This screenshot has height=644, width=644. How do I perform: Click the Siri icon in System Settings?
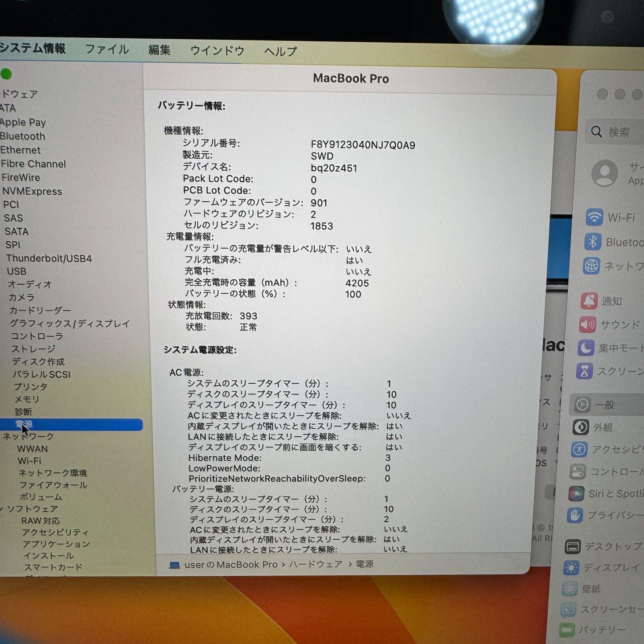pyautogui.click(x=576, y=493)
